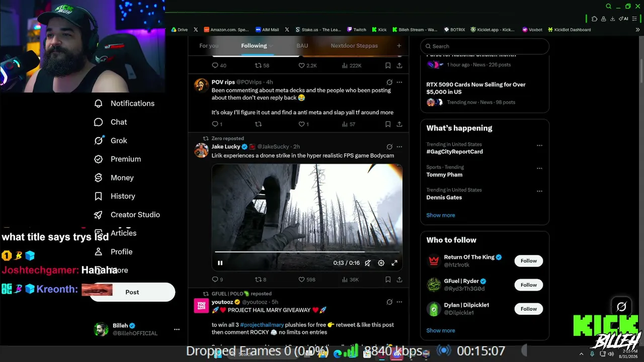Open the Twitch bookmark
The width and height of the screenshot is (644, 362).
coord(356,30)
